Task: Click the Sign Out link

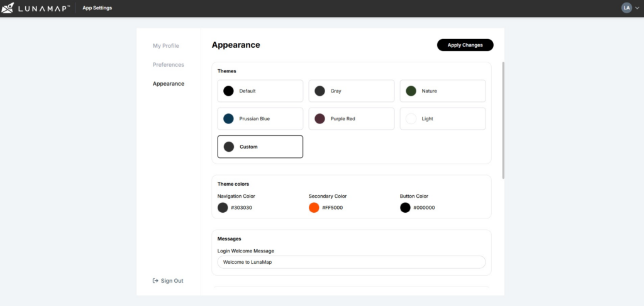Action: pos(172,281)
